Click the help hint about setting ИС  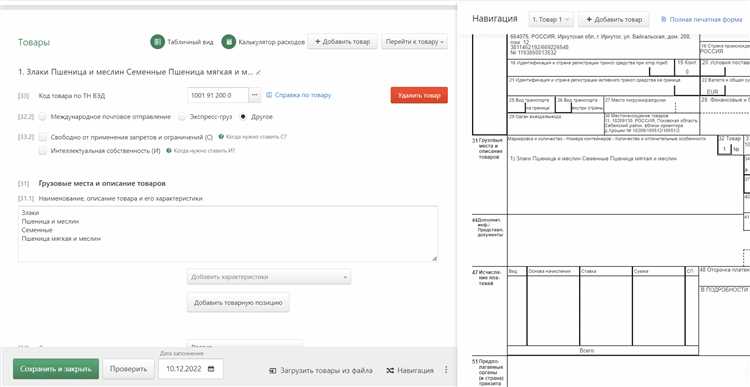pyautogui.click(x=201, y=151)
